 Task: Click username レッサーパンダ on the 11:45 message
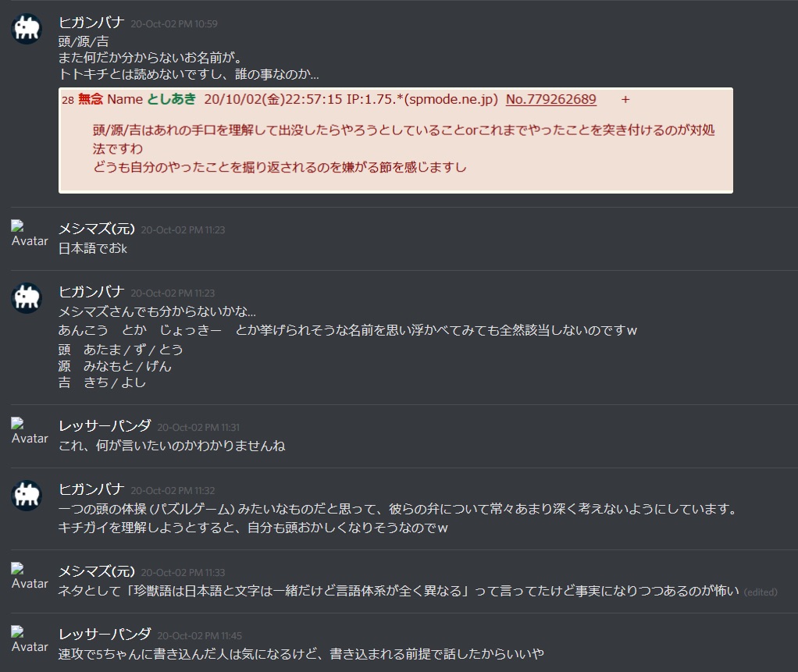tap(105, 635)
